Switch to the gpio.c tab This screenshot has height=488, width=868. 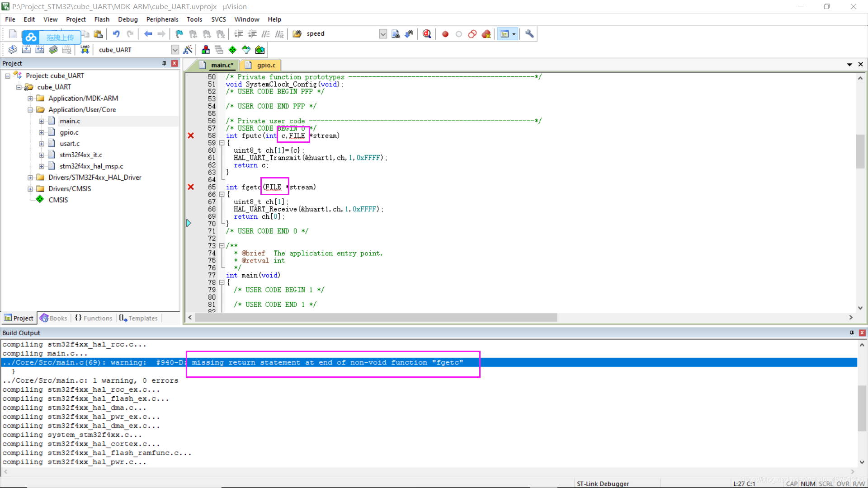click(x=266, y=65)
